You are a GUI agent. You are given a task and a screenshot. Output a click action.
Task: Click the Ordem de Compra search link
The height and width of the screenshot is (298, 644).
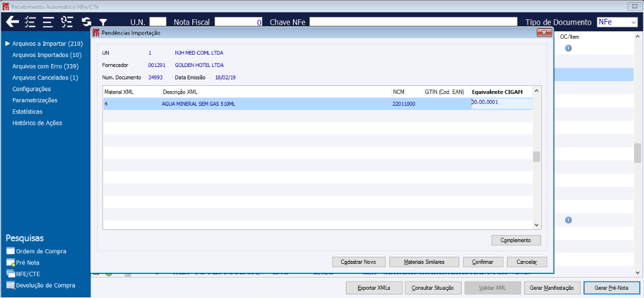tap(41, 251)
